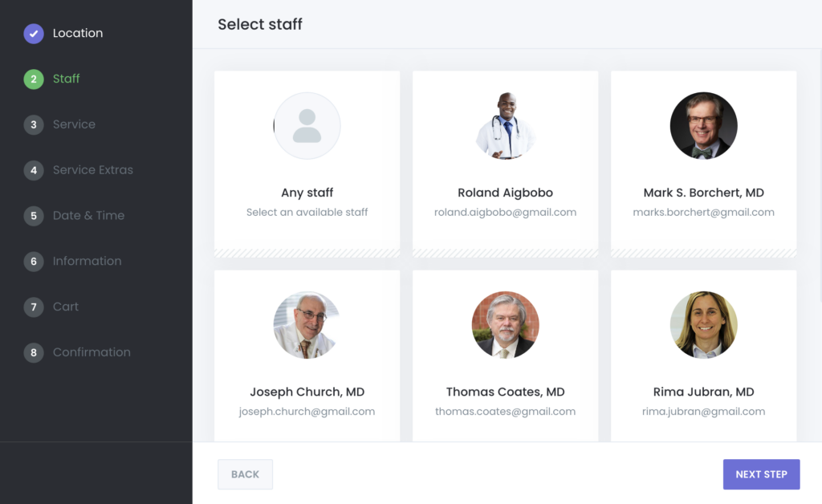The width and height of the screenshot is (822, 504).
Task: Click the step 5 Date & Time number icon
Action: tap(33, 216)
